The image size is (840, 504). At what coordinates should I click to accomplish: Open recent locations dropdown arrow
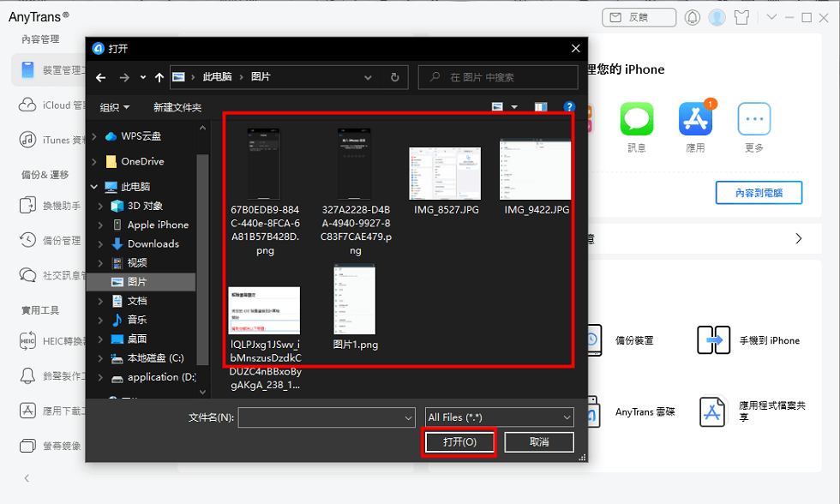(x=143, y=78)
